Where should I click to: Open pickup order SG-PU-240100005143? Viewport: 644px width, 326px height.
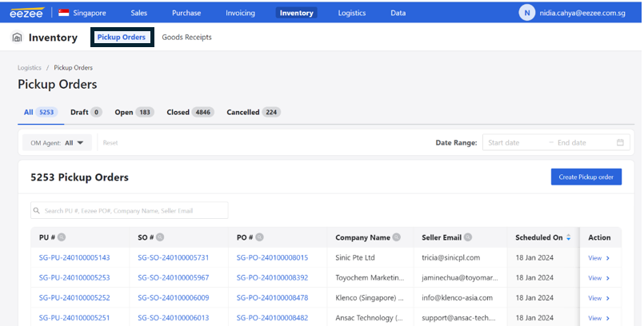(x=74, y=257)
